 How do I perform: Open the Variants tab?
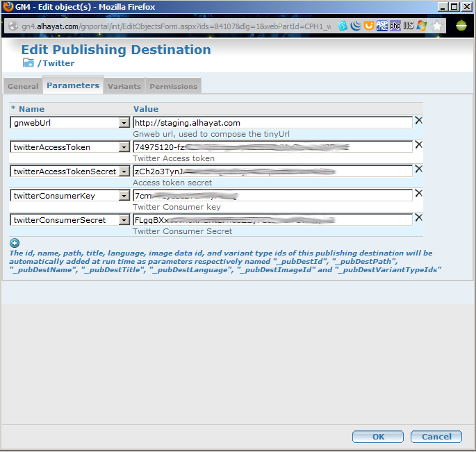point(124,86)
